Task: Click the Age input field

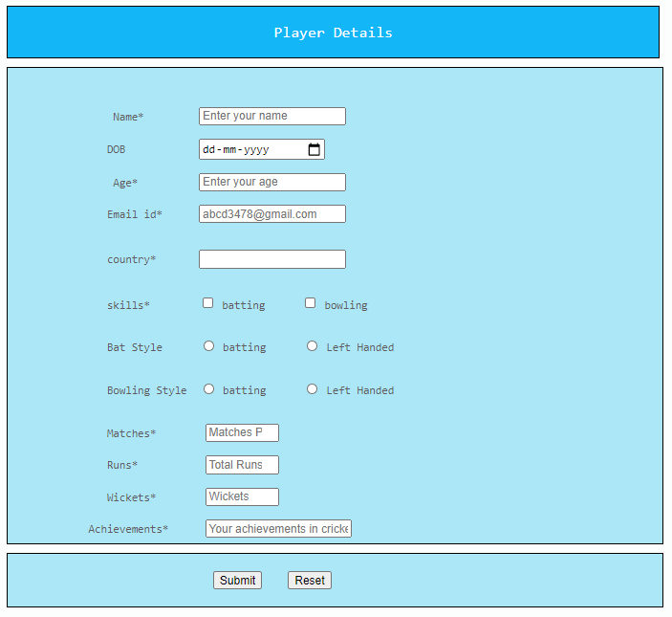Action: pyautogui.click(x=272, y=182)
